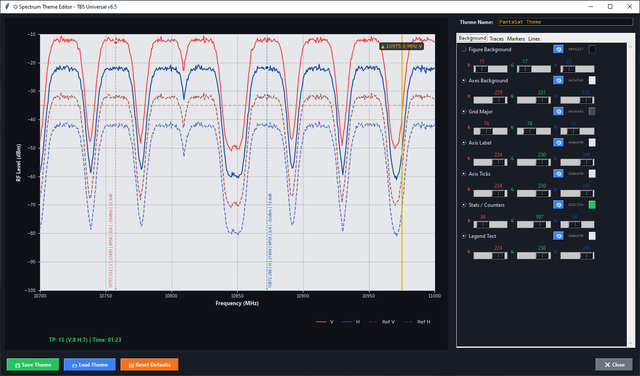Image resolution: width=640 pixels, height=376 pixels.
Task: Click the Legend Text color swatch
Action: click(592, 236)
